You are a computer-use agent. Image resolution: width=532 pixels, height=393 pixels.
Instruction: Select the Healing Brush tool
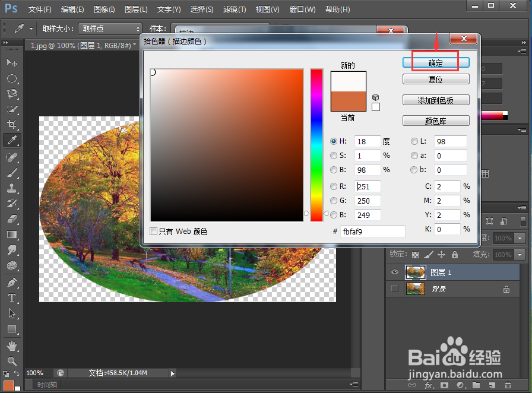point(12,157)
